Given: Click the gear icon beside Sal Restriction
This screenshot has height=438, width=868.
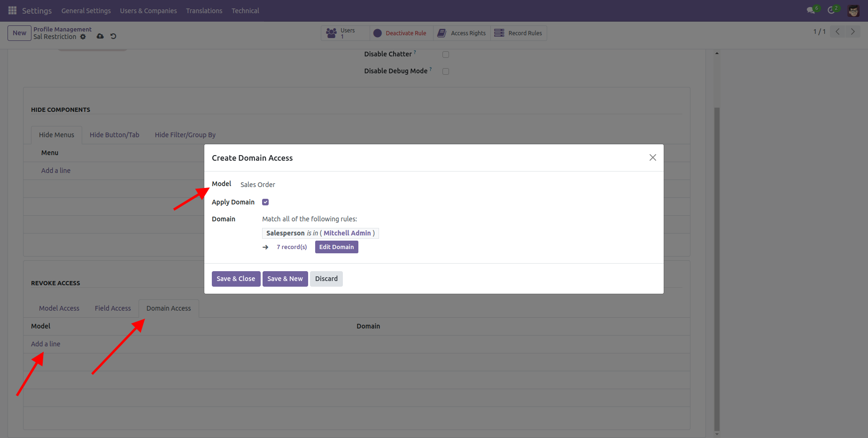Looking at the screenshot, I should click(83, 37).
